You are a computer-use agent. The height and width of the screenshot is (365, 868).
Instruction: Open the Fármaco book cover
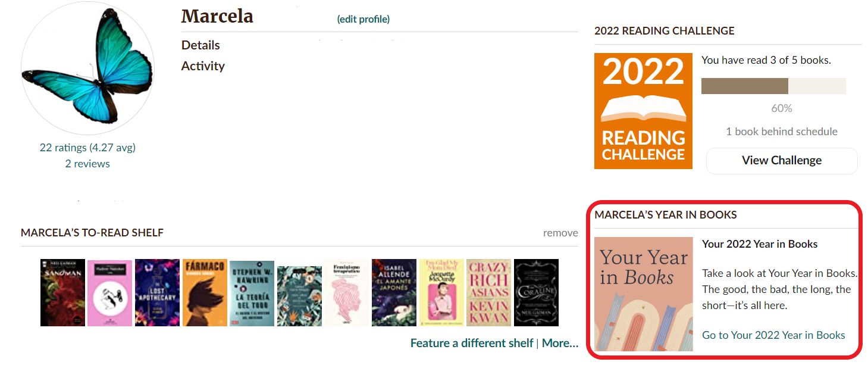[205, 292]
